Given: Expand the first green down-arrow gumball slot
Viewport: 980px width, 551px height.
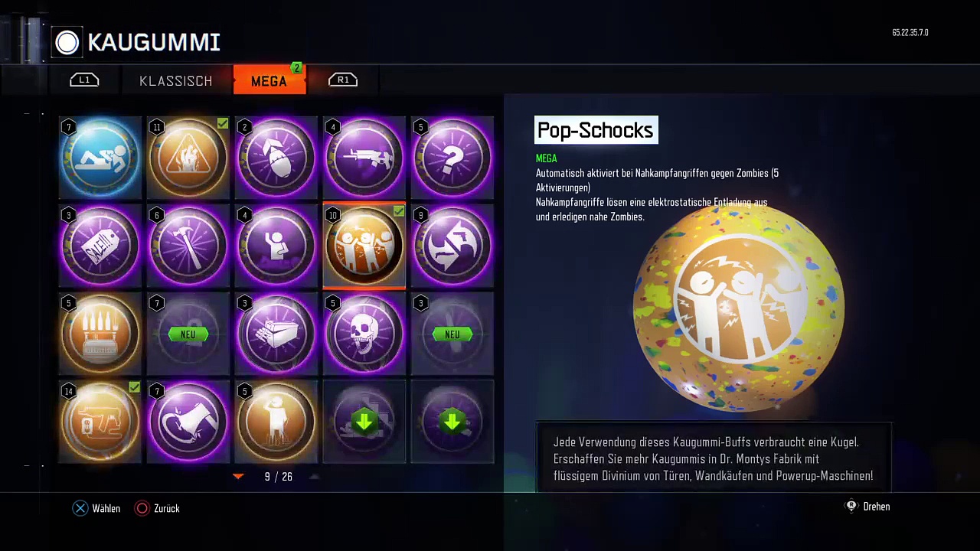Looking at the screenshot, I should (x=364, y=422).
